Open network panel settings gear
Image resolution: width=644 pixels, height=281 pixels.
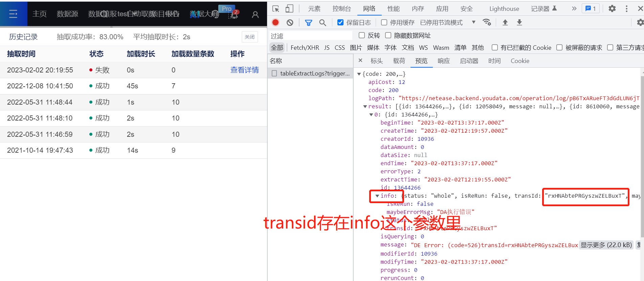pos(640,22)
